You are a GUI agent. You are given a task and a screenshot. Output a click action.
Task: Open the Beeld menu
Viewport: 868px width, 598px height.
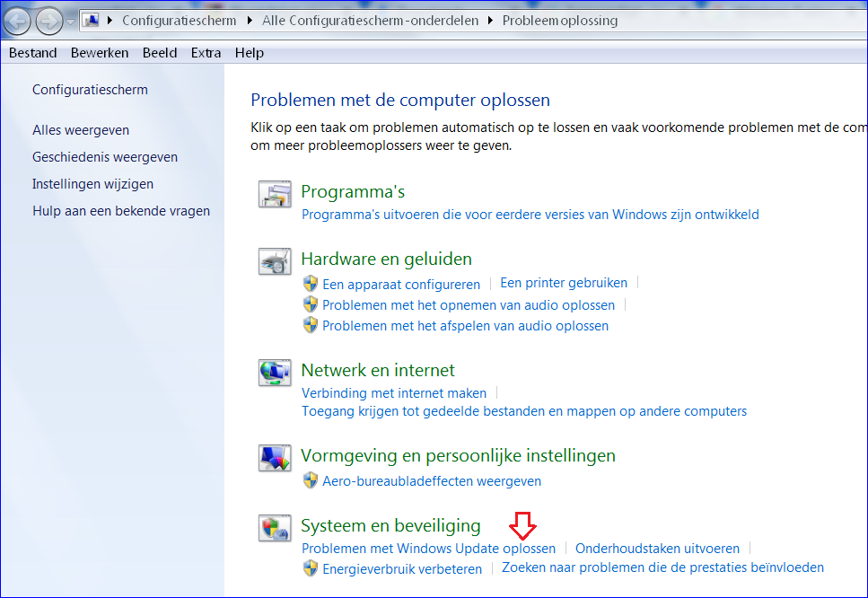pyautogui.click(x=160, y=52)
